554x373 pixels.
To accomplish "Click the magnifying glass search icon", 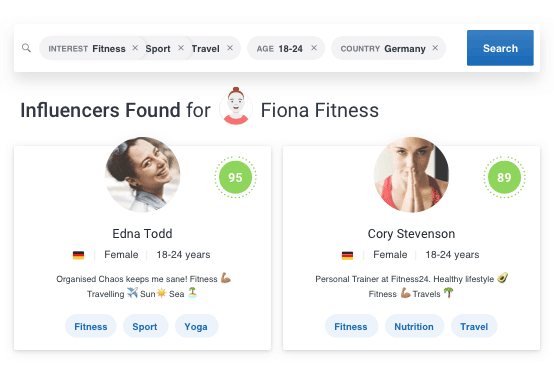I will tap(26, 48).
